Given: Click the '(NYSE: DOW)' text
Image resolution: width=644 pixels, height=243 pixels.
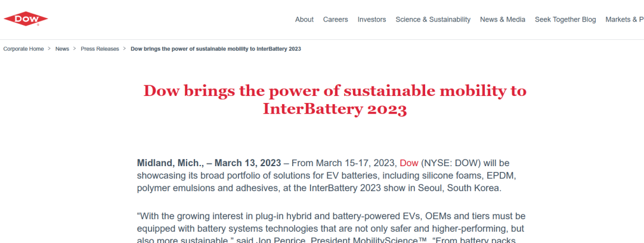Looking at the screenshot, I should coord(451,163).
